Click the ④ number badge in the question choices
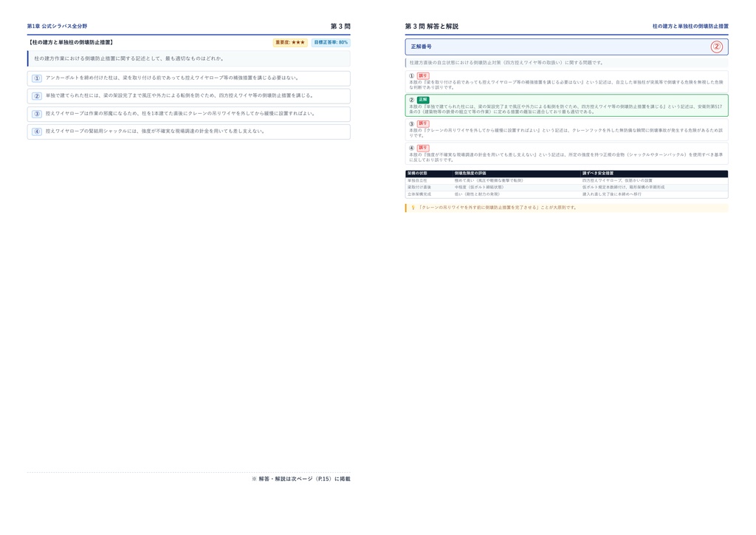 tap(37, 132)
